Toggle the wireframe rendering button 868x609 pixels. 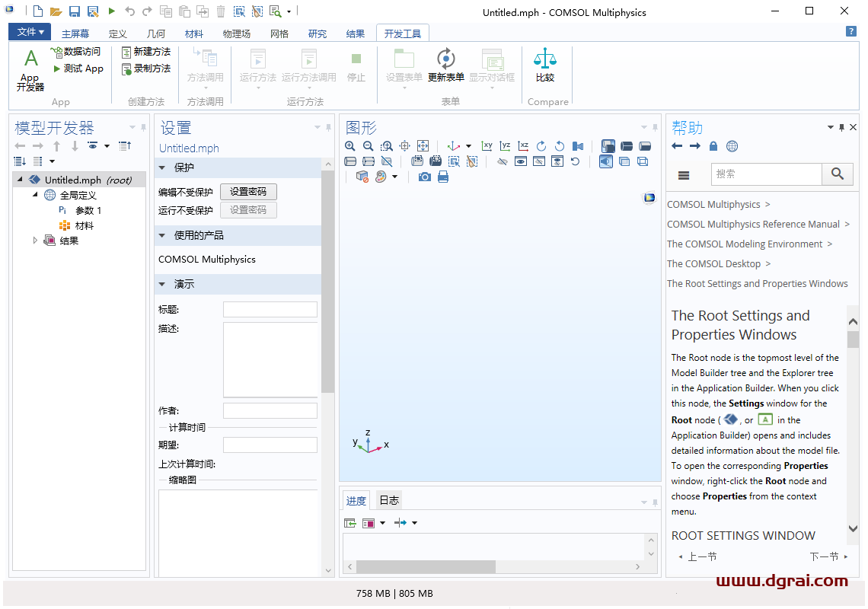(x=643, y=161)
